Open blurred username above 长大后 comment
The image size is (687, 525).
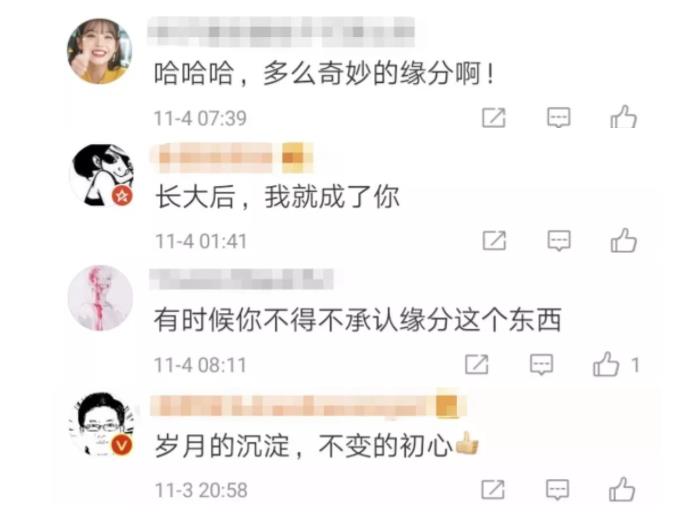click(231, 157)
